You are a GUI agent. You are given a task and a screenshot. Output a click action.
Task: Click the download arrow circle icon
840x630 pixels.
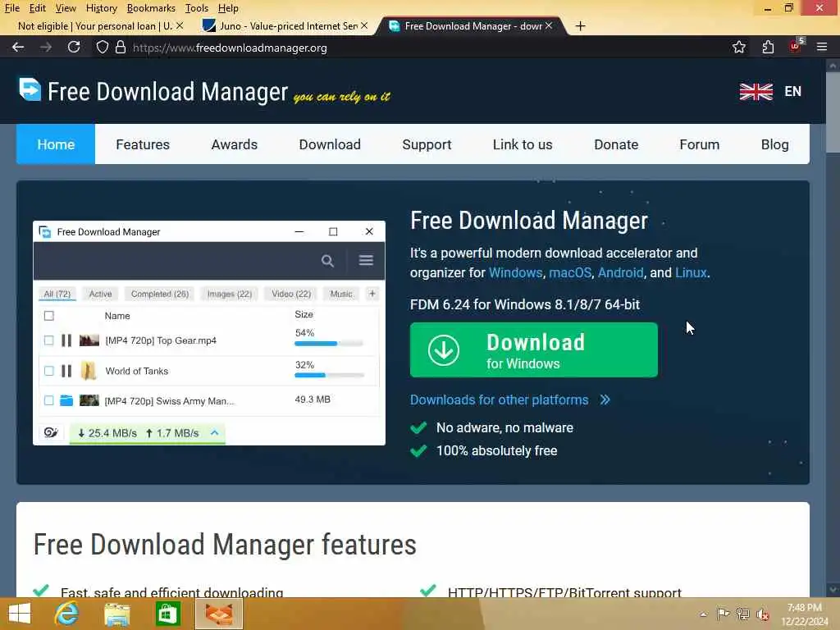coord(444,350)
